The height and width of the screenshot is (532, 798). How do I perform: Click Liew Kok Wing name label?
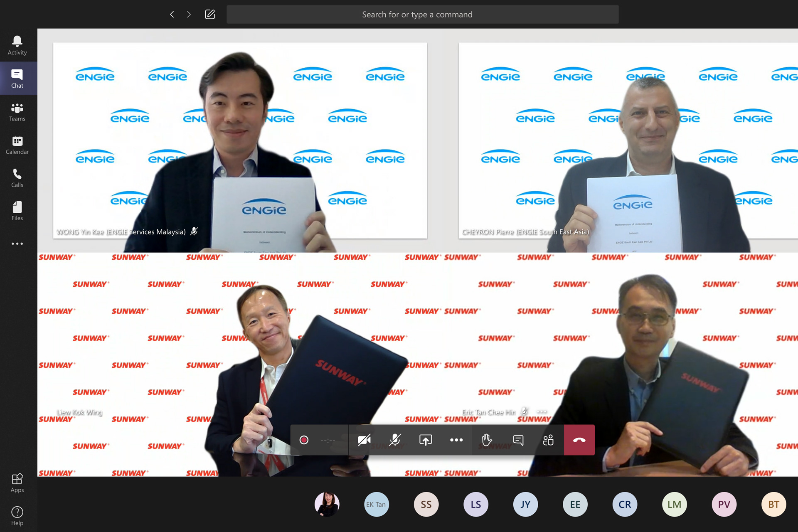(x=79, y=412)
